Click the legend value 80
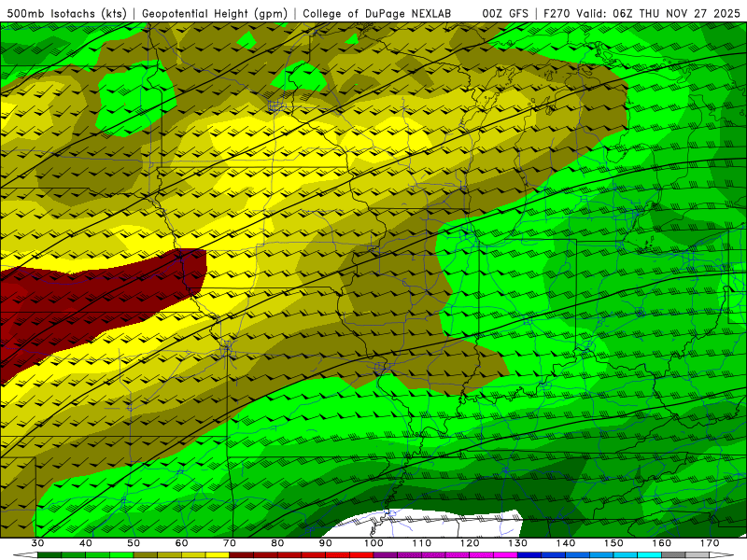Image resolution: width=747 pixels, height=560 pixels. pos(277,543)
